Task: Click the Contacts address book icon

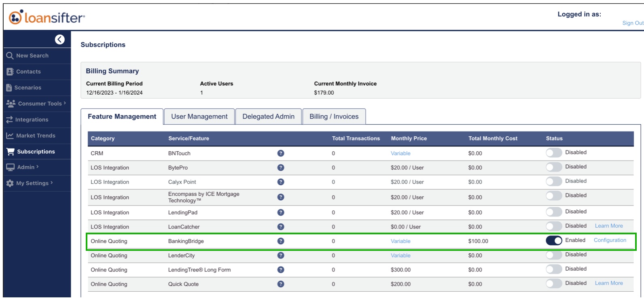Action: point(10,72)
